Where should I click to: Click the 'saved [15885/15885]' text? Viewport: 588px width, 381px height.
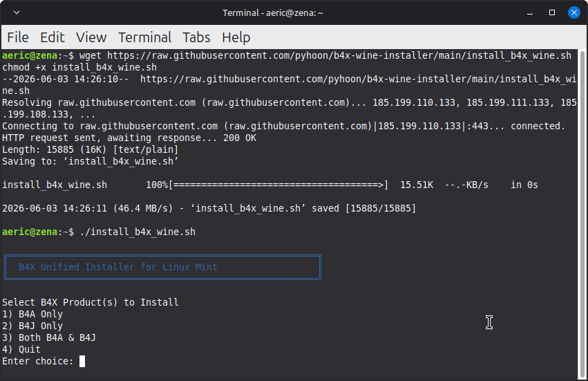(364, 208)
